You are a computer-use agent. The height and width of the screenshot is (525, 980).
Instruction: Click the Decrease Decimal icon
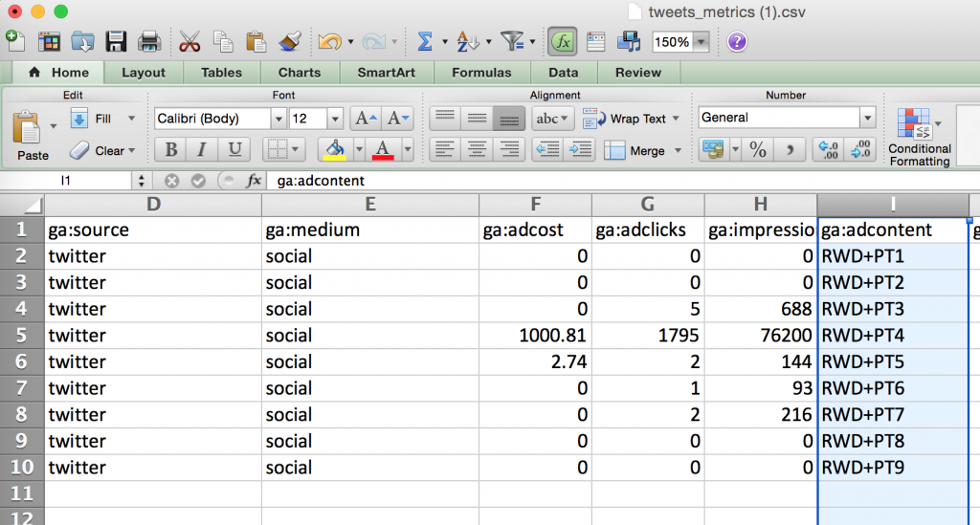(860, 150)
